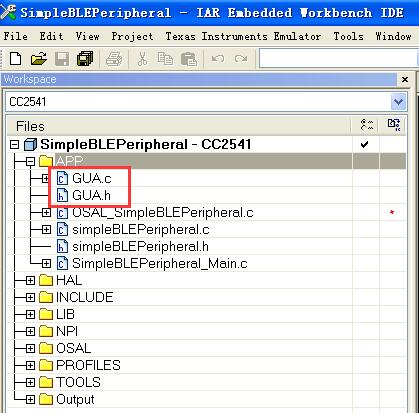Image resolution: width=419 pixels, height=413 pixels.
Task: Click the Redo arrow icon
Action: pos(241,59)
